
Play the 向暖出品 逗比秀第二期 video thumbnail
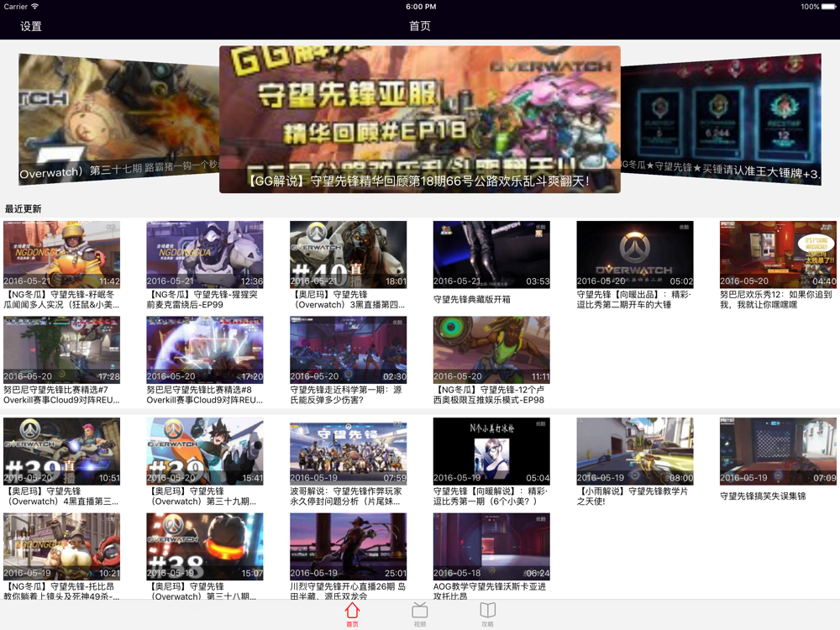pos(635,255)
